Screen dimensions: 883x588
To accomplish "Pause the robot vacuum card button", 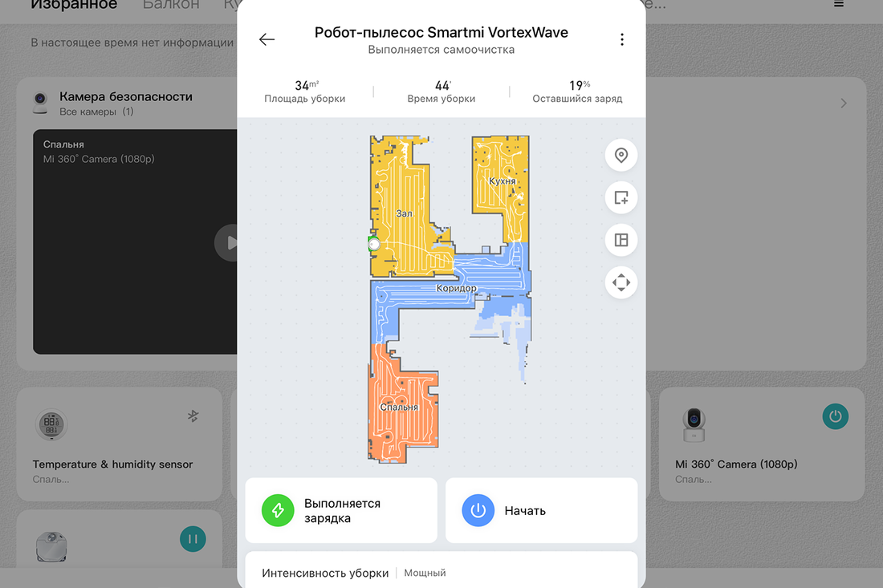I will [x=193, y=539].
